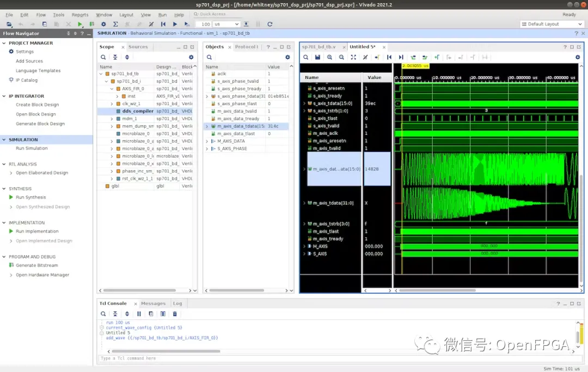Open Scope panel settings gear
This screenshot has width=588, height=372.
click(191, 57)
